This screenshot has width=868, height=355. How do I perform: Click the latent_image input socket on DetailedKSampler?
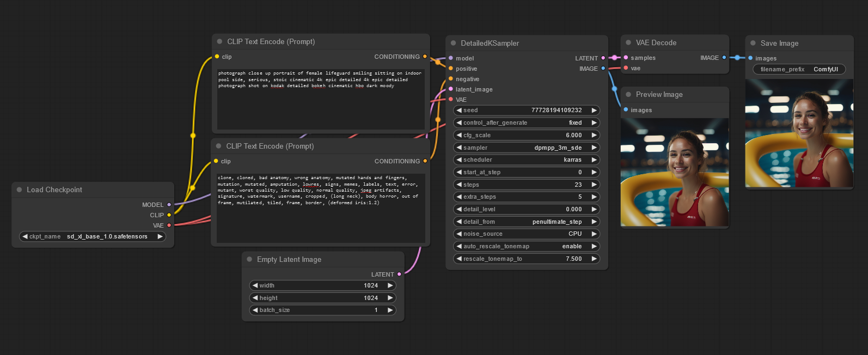pyautogui.click(x=451, y=89)
